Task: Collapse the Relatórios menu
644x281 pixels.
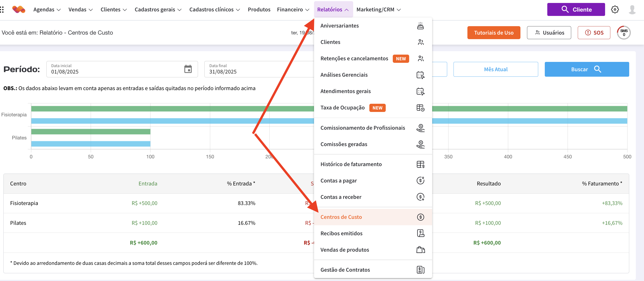Action: (x=333, y=10)
